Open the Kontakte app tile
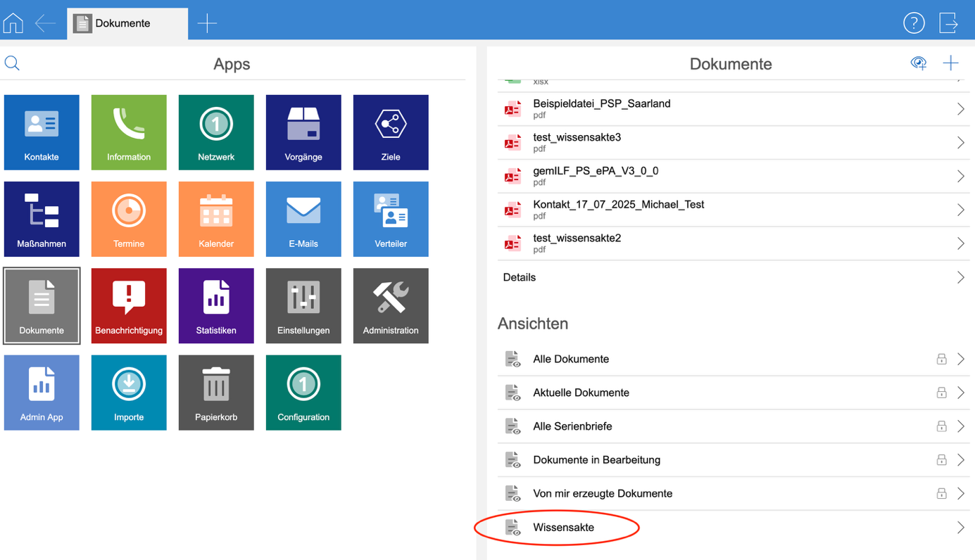The height and width of the screenshot is (560, 975). (42, 132)
